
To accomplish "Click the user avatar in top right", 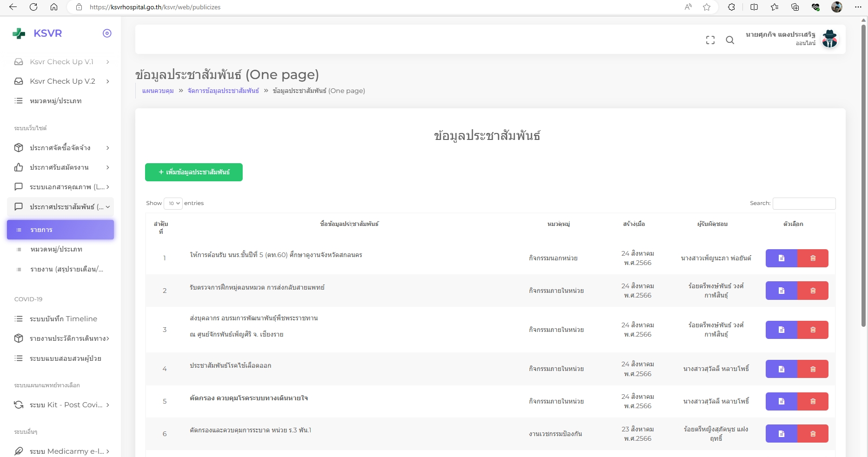I will [x=829, y=39].
